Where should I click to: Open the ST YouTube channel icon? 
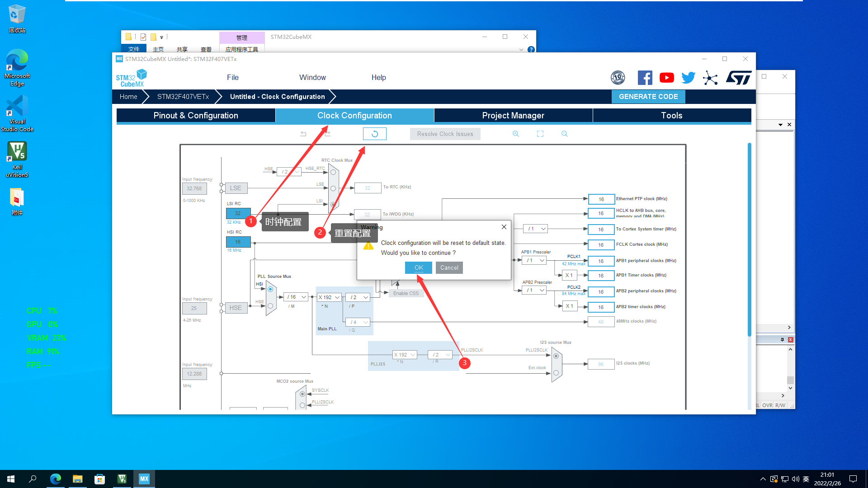pos(666,78)
